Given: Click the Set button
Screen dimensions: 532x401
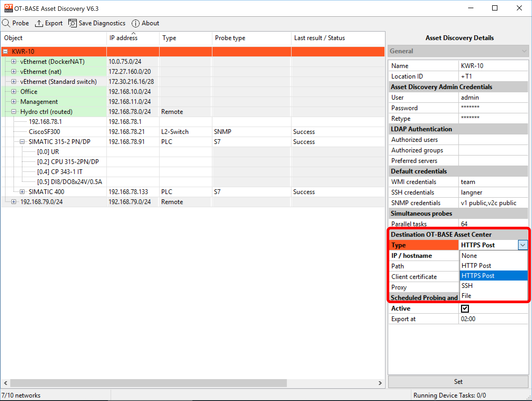Looking at the screenshot, I should (x=458, y=381).
